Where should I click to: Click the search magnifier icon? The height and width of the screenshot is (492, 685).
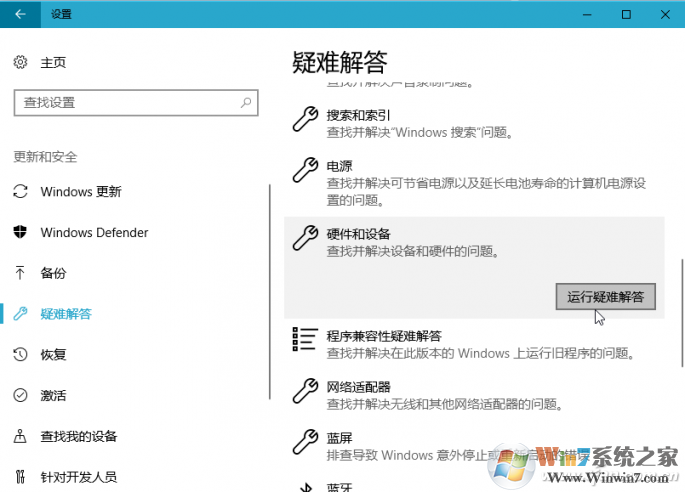246,103
